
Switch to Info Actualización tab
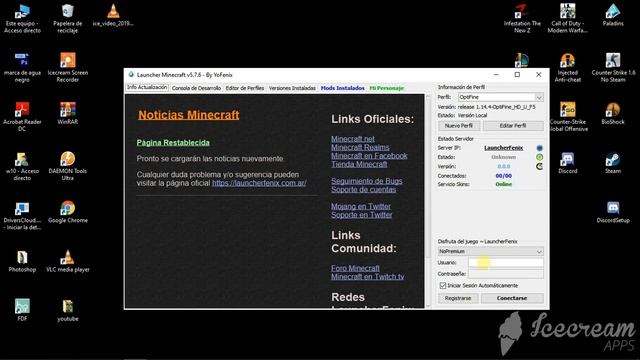(147, 87)
